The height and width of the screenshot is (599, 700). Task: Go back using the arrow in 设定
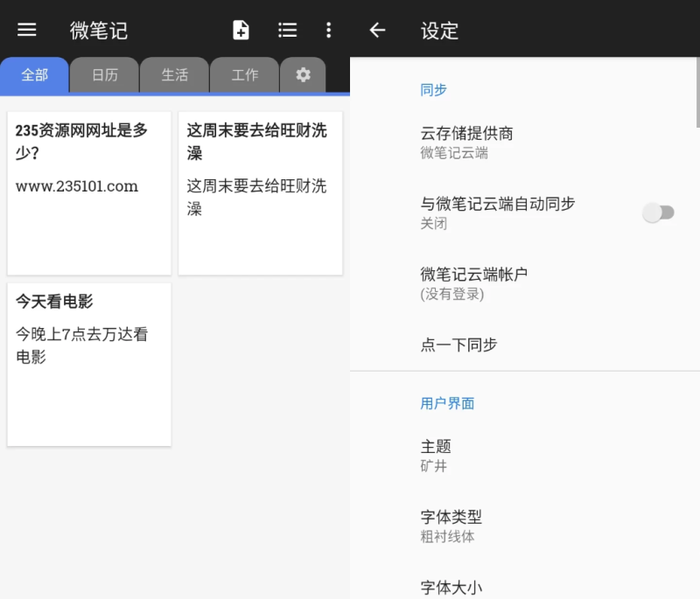click(x=377, y=30)
